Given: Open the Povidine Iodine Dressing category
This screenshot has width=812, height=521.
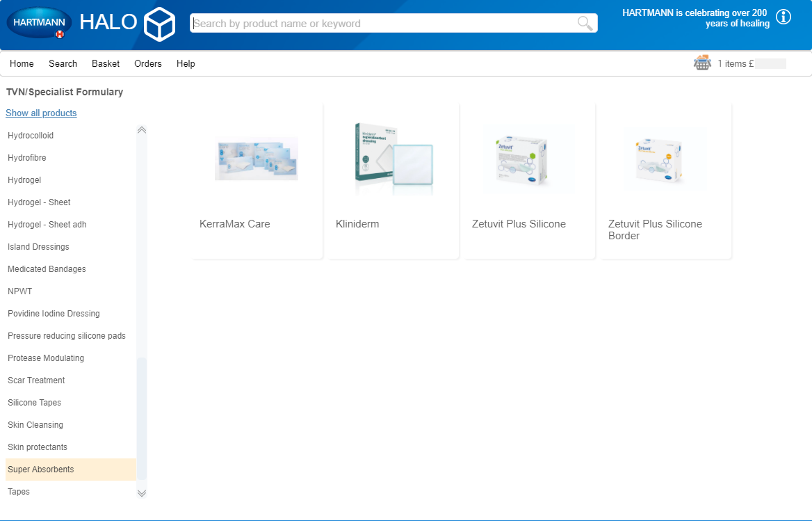Looking at the screenshot, I should pos(71,314).
